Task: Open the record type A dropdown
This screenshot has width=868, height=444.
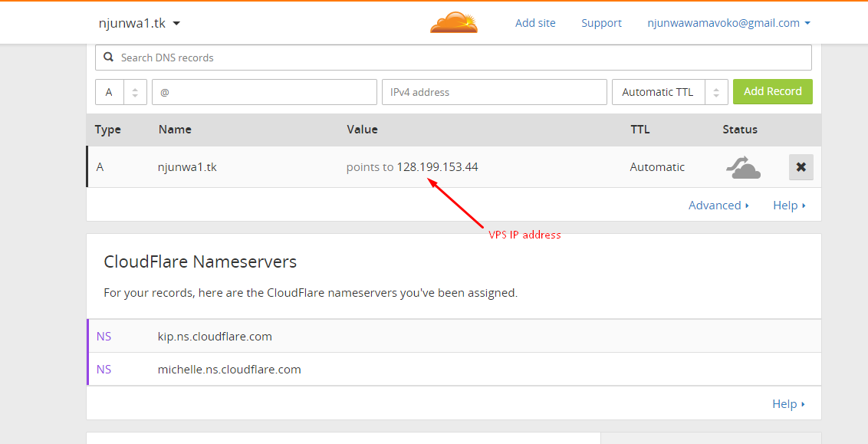Action: [120, 92]
